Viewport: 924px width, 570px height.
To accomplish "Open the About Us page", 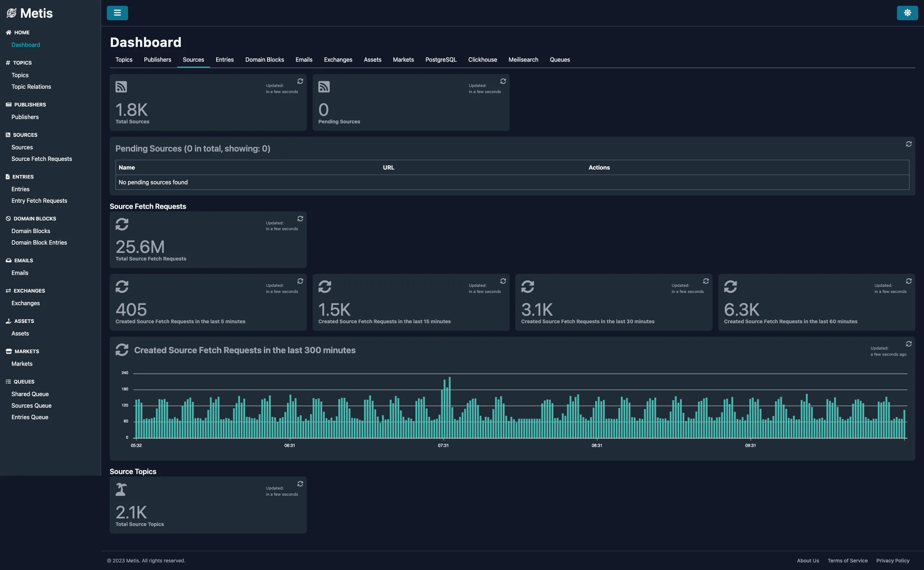I will point(808,561).
